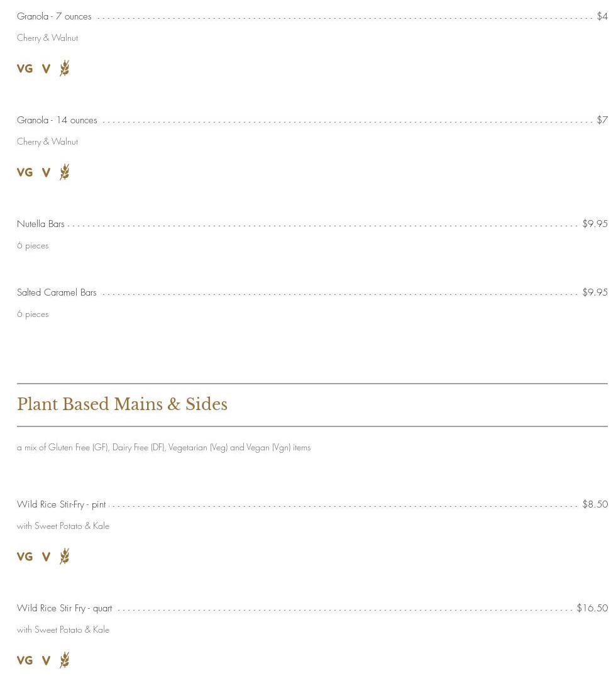Click the Plant Based Mains & Sides heading
The image size is (611, 700).
(122, 404)
